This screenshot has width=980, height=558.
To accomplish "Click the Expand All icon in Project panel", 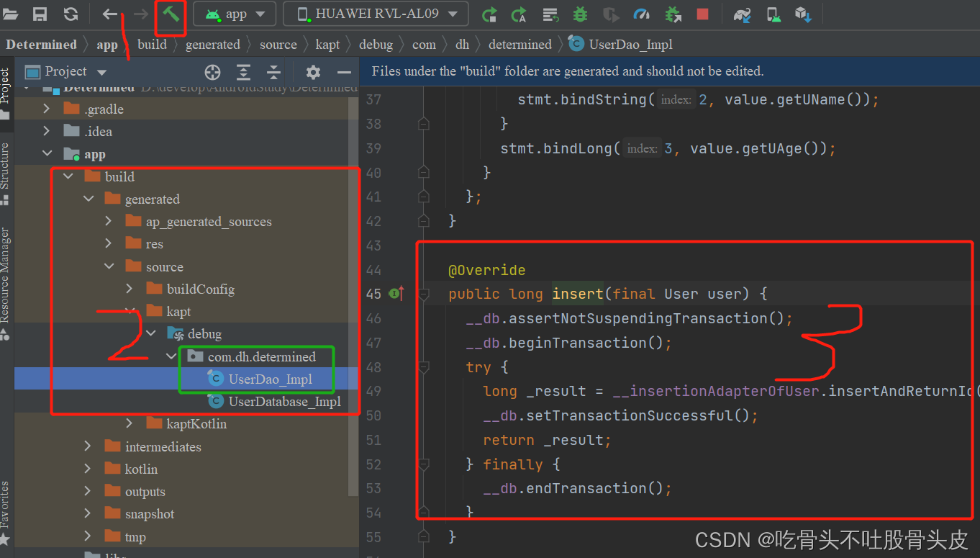I will pos(244,72).
